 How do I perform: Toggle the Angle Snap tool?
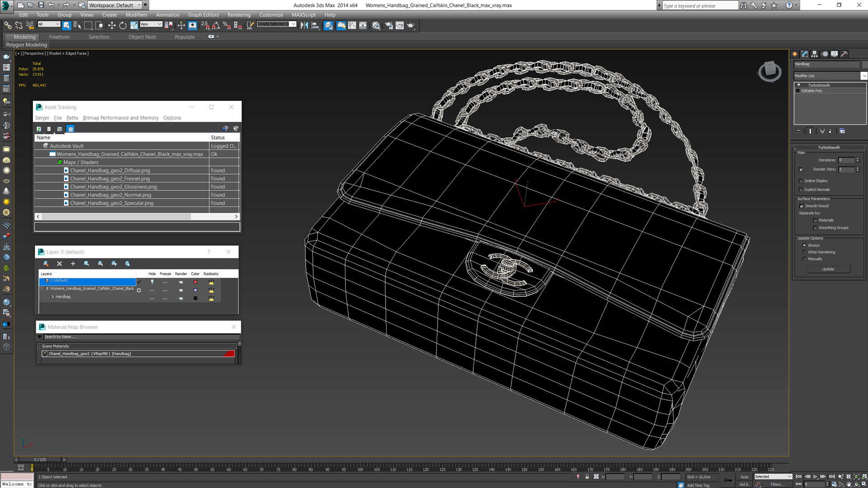[x=216, y=25]
